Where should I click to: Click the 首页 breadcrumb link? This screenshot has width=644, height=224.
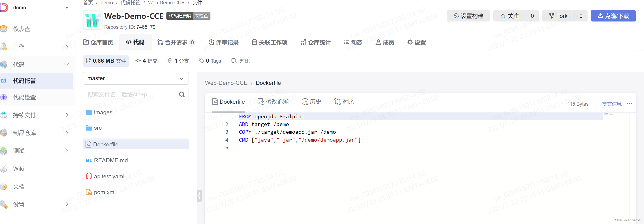point(88,3)
